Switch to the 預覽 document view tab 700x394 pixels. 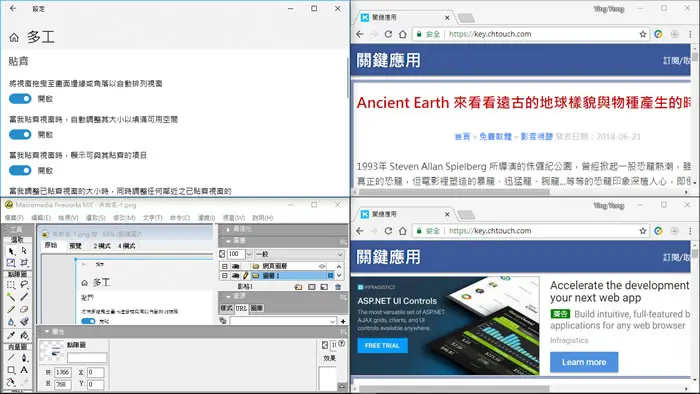pyautogui.click(x=75, y=245)
